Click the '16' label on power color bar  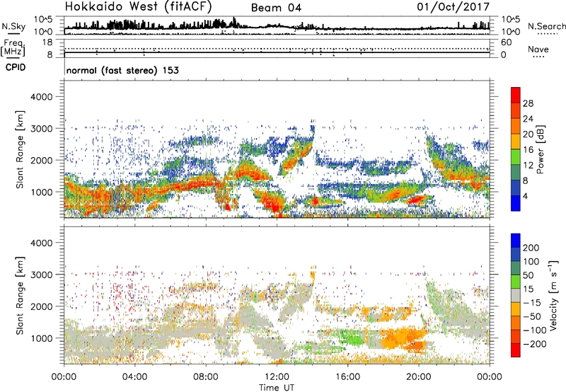(528, 150)
